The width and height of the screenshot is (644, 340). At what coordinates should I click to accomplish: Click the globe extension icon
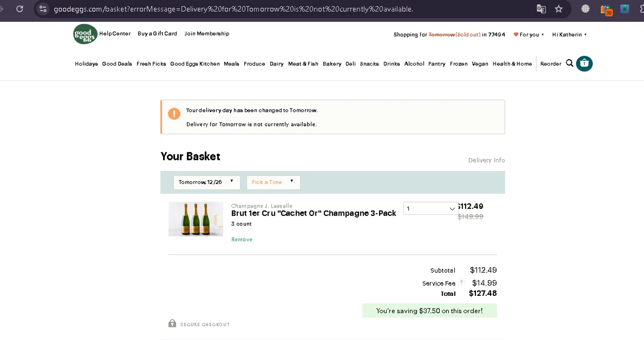585,9
